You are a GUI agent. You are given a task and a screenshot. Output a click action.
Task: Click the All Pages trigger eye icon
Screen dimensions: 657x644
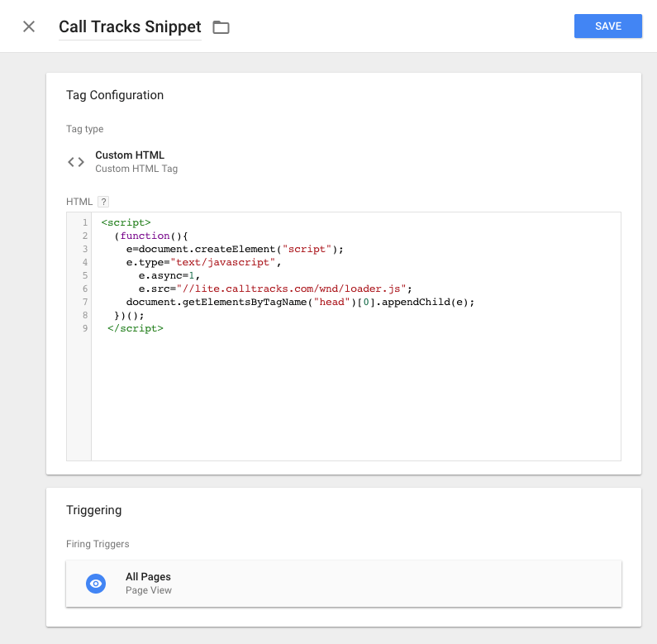96,584
